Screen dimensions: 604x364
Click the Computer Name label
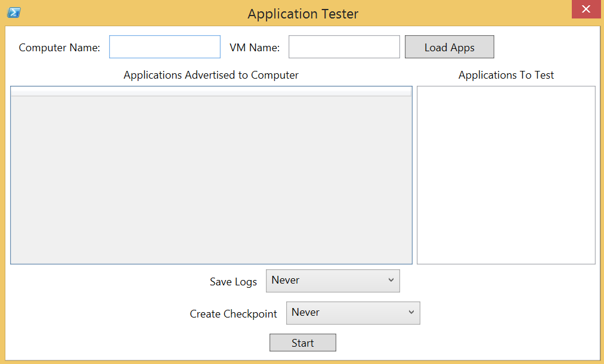[59, 48]
